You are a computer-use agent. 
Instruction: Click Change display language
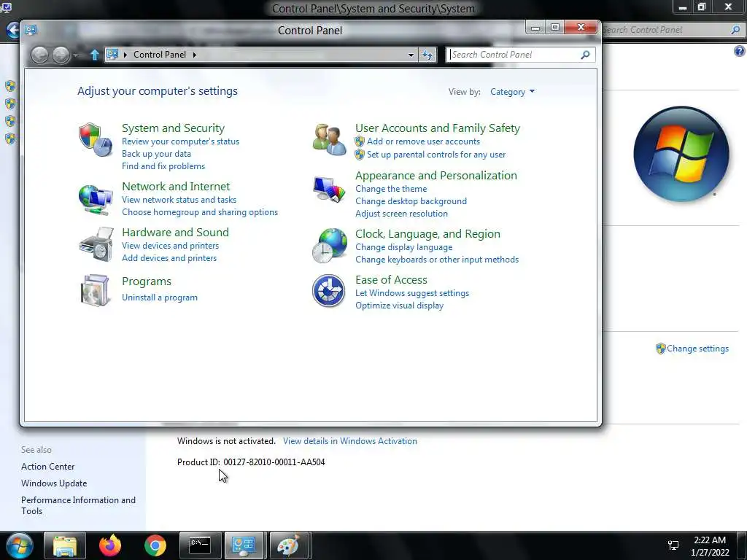404,247
